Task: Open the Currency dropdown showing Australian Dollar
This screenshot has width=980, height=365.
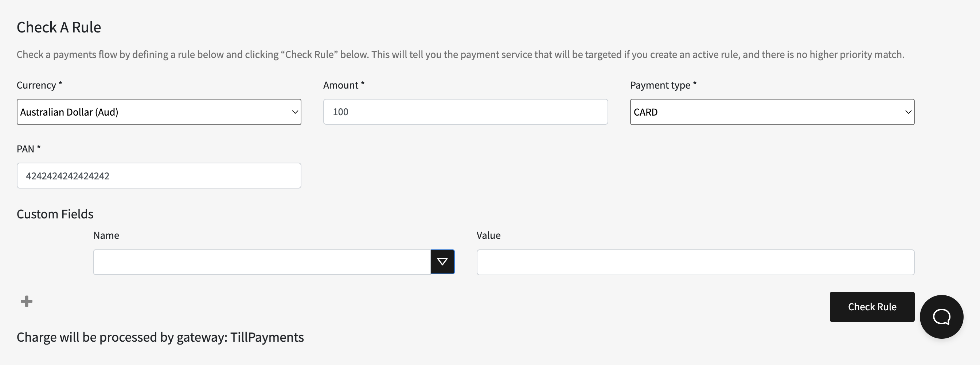Action: tap(159, 112)
